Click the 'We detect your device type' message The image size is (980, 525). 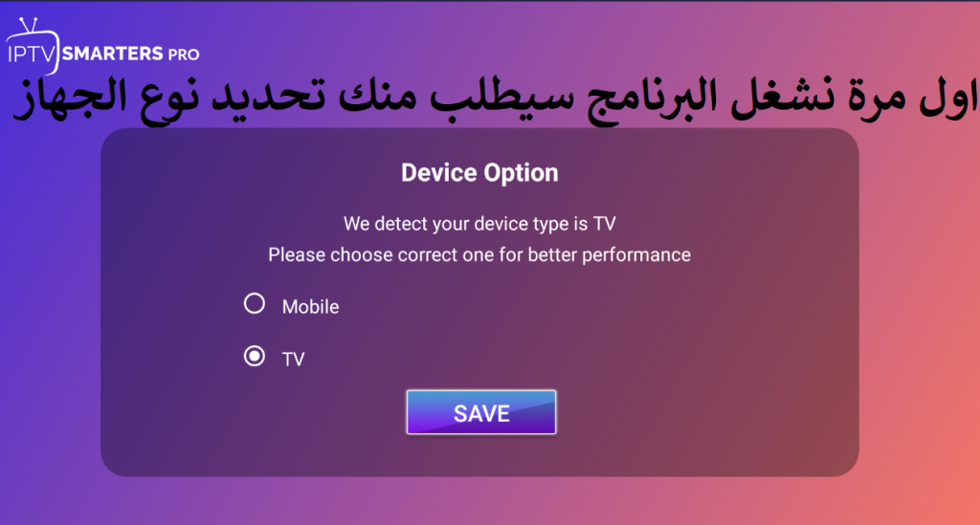coord(479,225)
